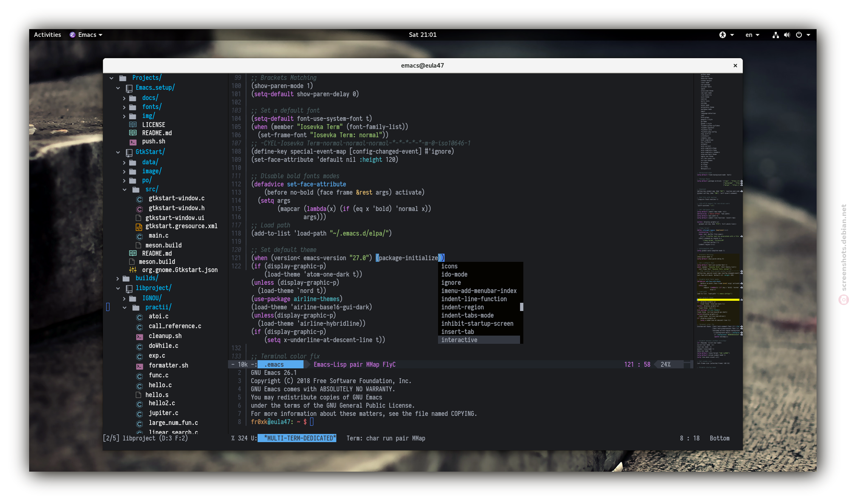Screen dimensions: 849x504
Task: Open the Emacs application menu
Action: tap(86, 35)
